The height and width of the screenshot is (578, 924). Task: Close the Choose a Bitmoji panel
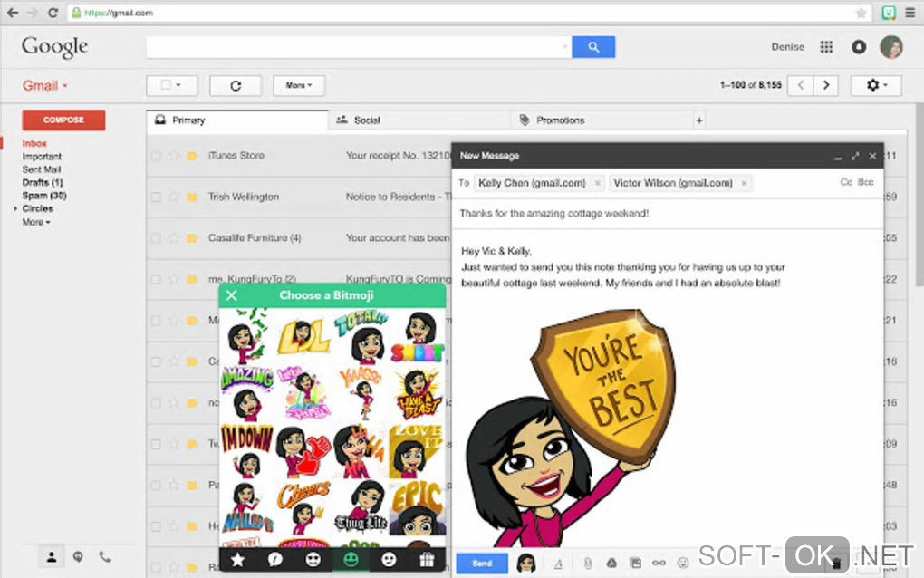(x=232, y=295)
